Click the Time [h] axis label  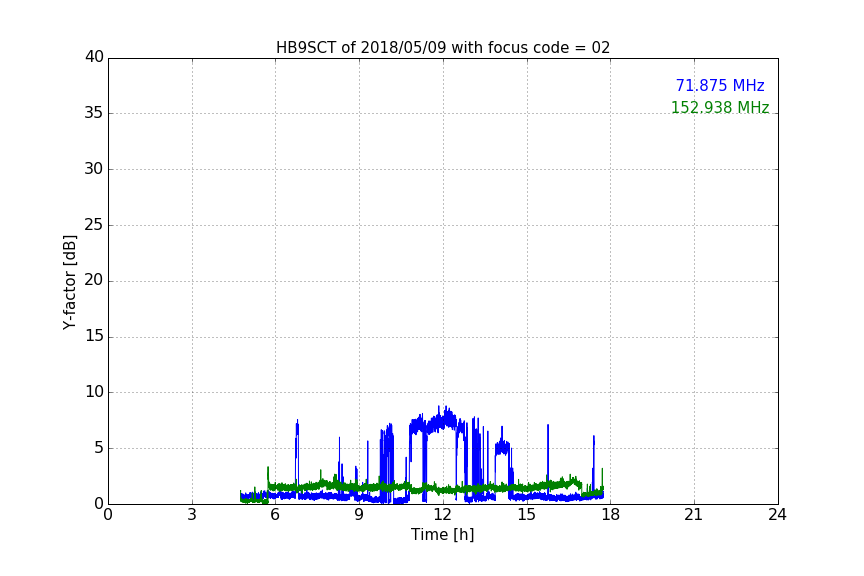pyautogui.click(x=442, y=535)
